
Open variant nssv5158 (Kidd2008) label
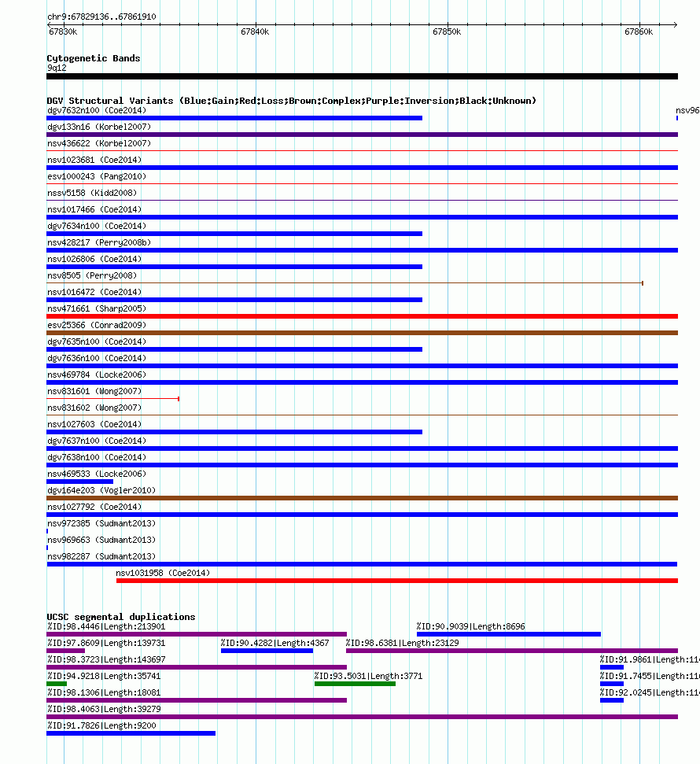pyautogui.click(x=91, y=193)
